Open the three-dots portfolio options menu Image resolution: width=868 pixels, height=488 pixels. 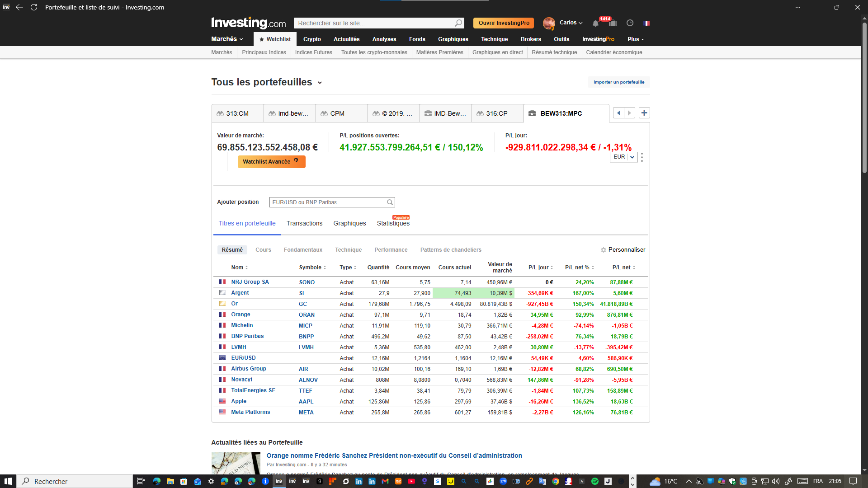642,157
